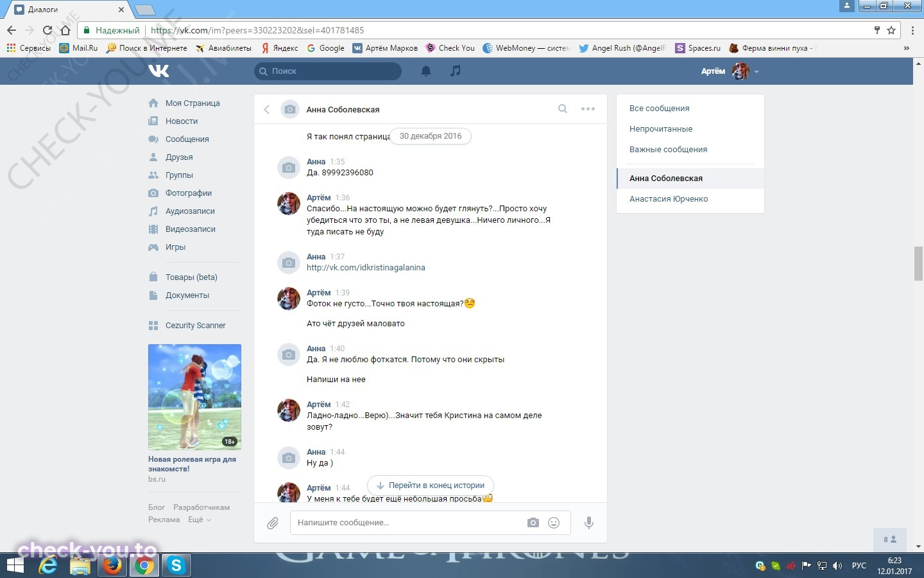Open Товары (beta) in the sidebar

[x=191, y=277]
